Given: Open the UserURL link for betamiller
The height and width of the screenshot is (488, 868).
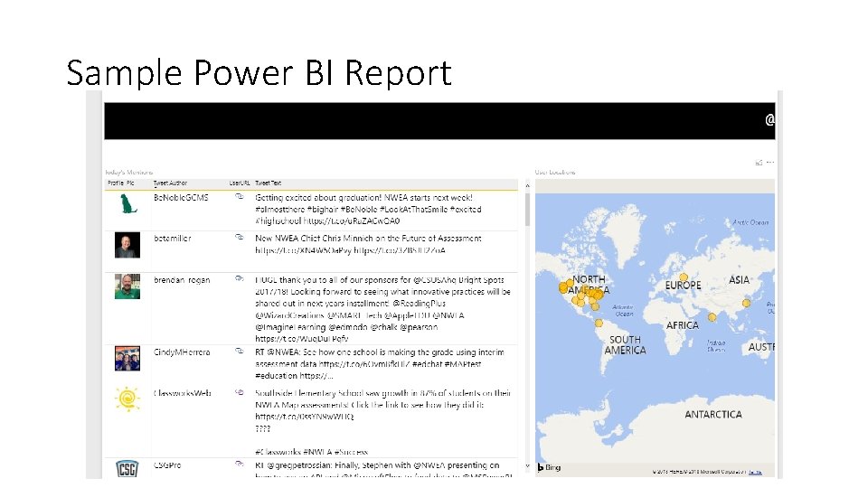Looking at the screenshot, I should [x=239, y=237].
